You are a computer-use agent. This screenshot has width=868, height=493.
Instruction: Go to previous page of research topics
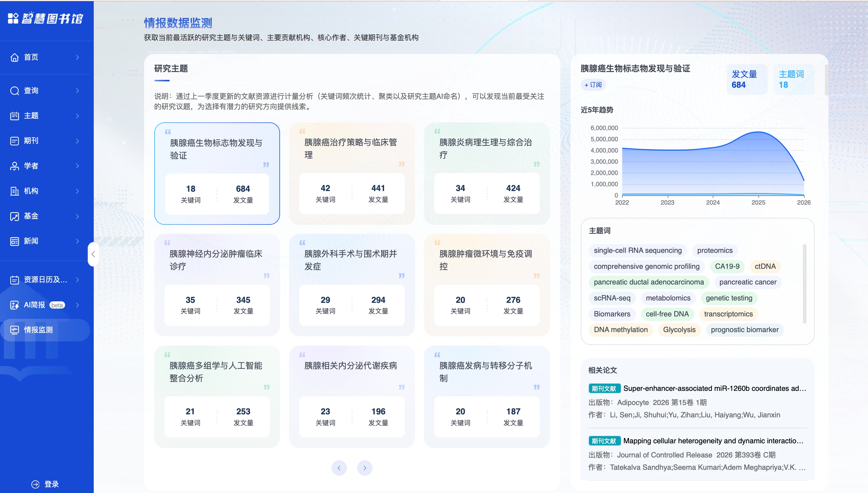coord(339,468)
